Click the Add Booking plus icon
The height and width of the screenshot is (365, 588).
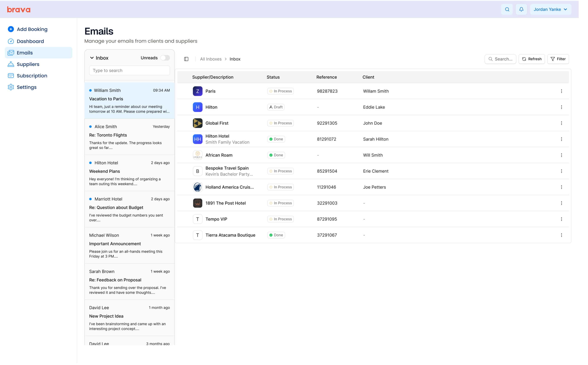click(11, 29)
